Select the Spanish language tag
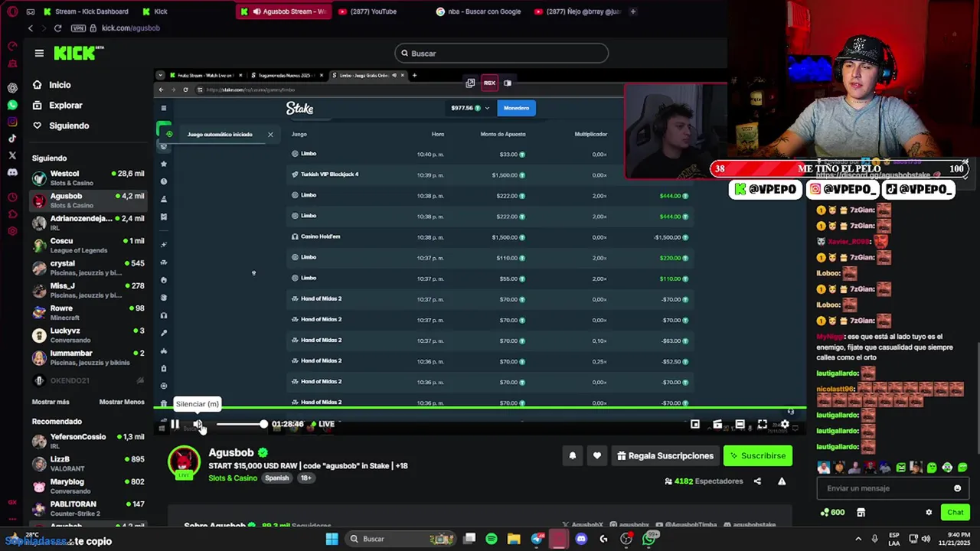 277,478
